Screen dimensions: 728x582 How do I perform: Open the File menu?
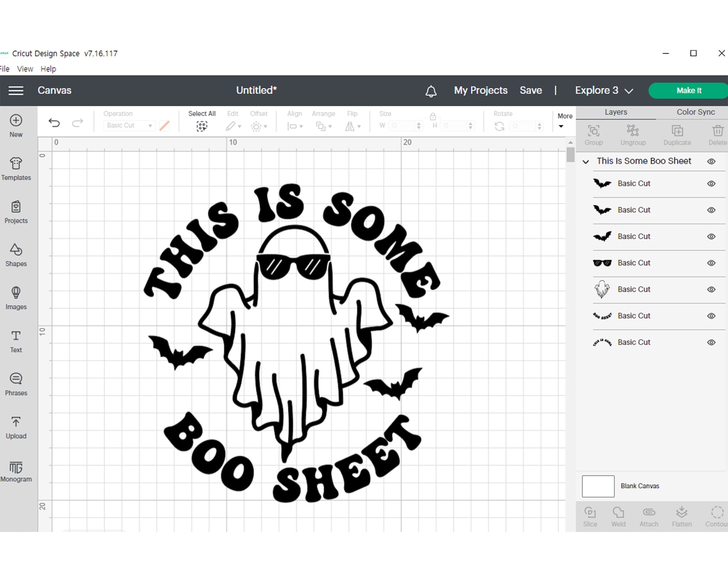coord(4,69)
